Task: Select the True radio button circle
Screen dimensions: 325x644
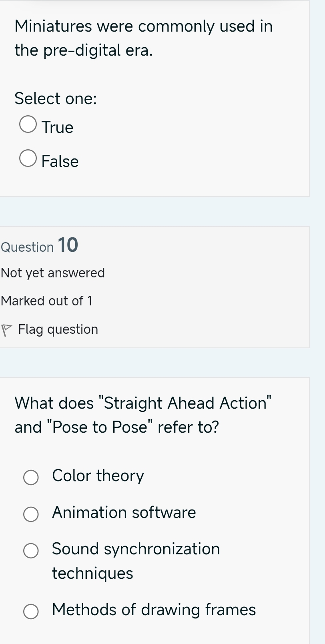Action: (x=28, y=124)
